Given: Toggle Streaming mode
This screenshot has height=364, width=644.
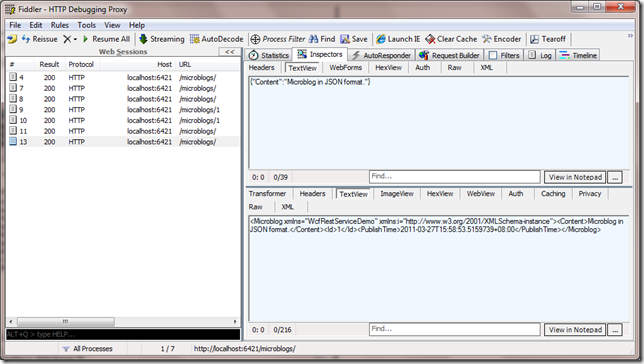Looking at the screenshot, I should tap(162, 39).
